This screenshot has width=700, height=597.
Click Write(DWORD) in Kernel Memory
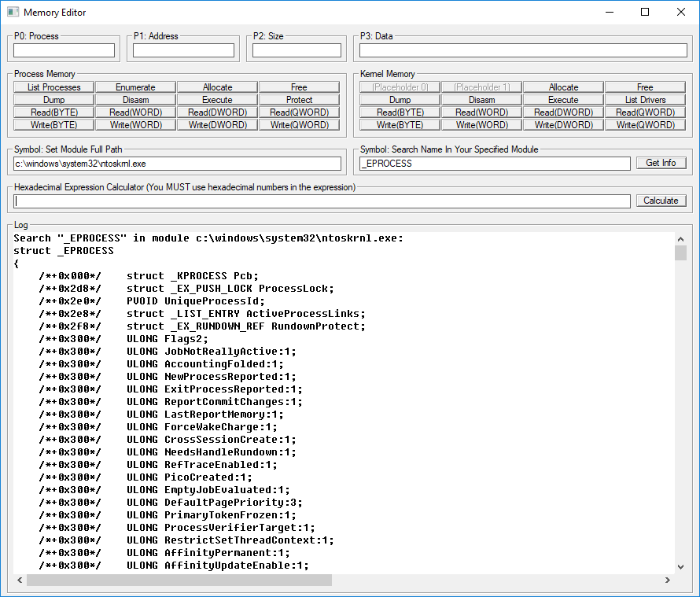pyautogui.click(x=563, y=124)
